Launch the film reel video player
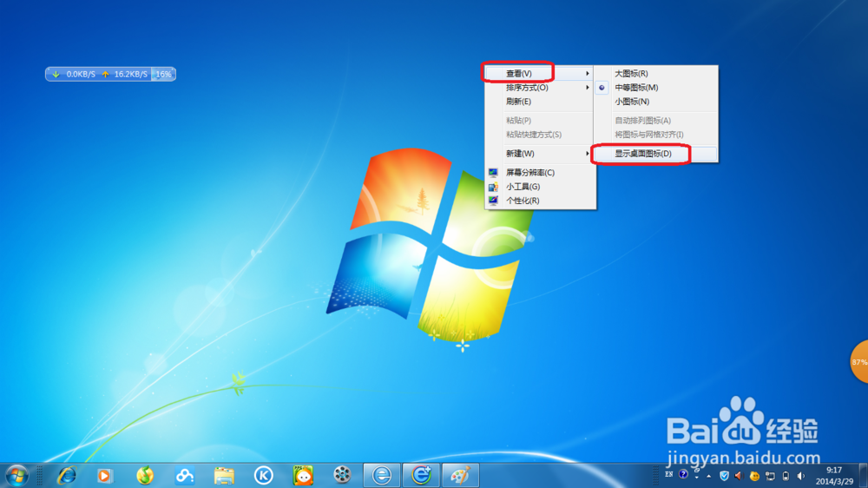This screenshot has height=488, width=868. pyautogui.click(x=342, y=475)
